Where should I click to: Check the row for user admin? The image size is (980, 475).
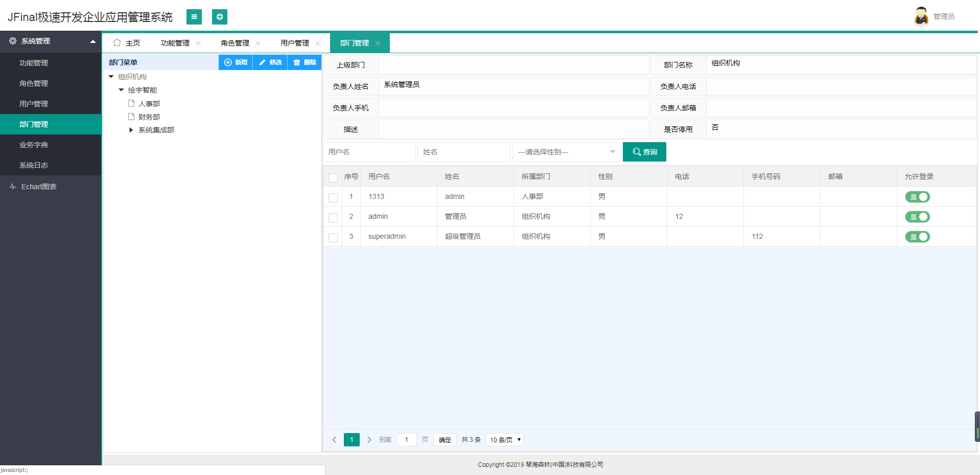pos(333,217)
